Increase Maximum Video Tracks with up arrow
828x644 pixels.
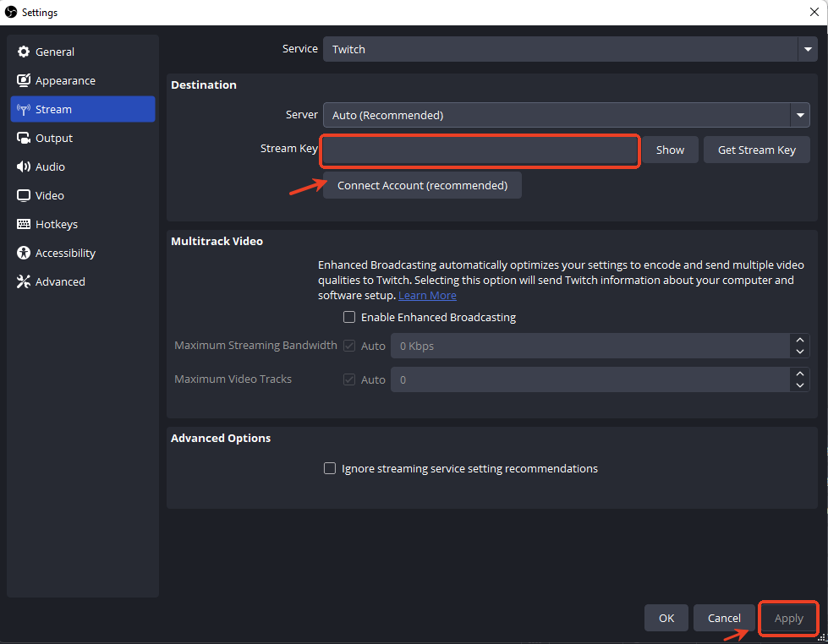coord(800,374)
